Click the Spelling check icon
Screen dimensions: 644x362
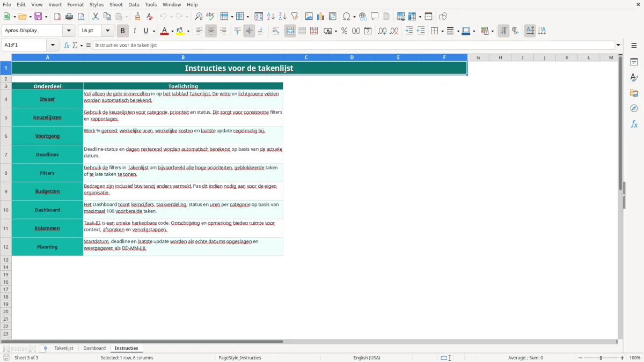(210, 16)
